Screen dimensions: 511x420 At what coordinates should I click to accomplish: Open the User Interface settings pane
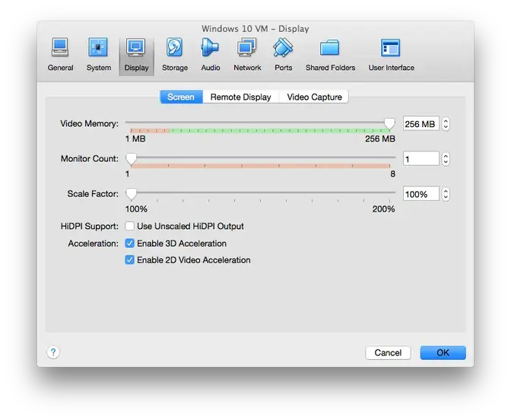tap(391, 55)
